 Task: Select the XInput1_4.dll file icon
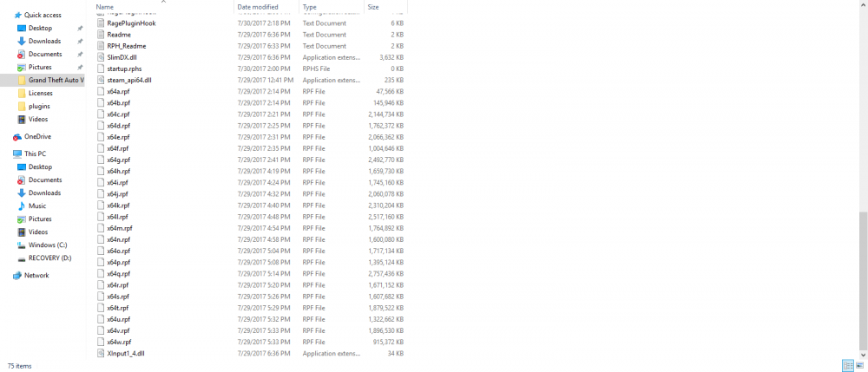(x=100, y=353)
